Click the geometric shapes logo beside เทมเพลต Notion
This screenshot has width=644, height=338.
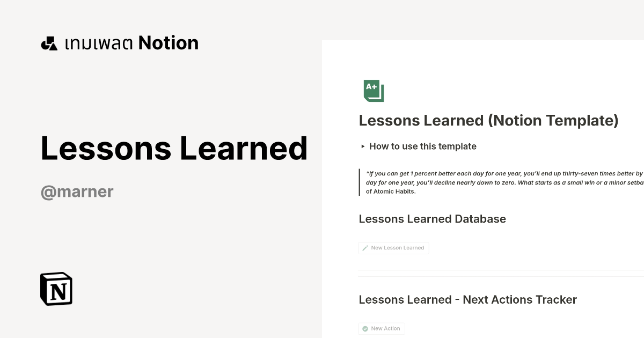(49, 42)
